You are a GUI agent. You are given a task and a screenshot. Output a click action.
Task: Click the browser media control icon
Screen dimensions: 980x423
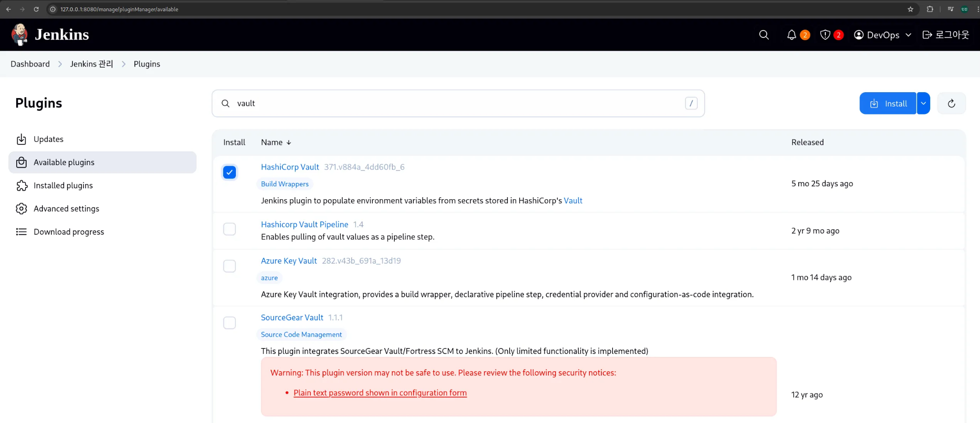point(950,9)
